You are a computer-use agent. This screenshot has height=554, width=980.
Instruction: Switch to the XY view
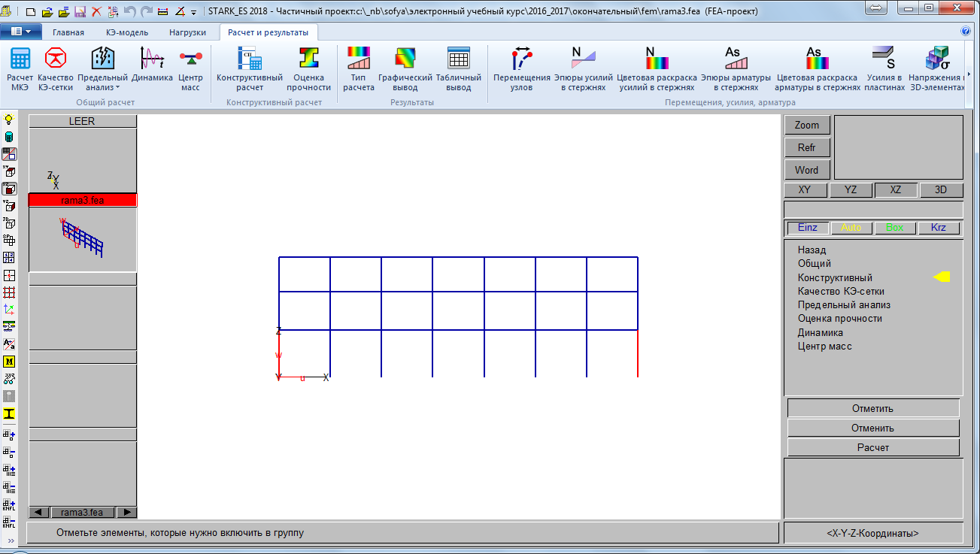[805, 190]
